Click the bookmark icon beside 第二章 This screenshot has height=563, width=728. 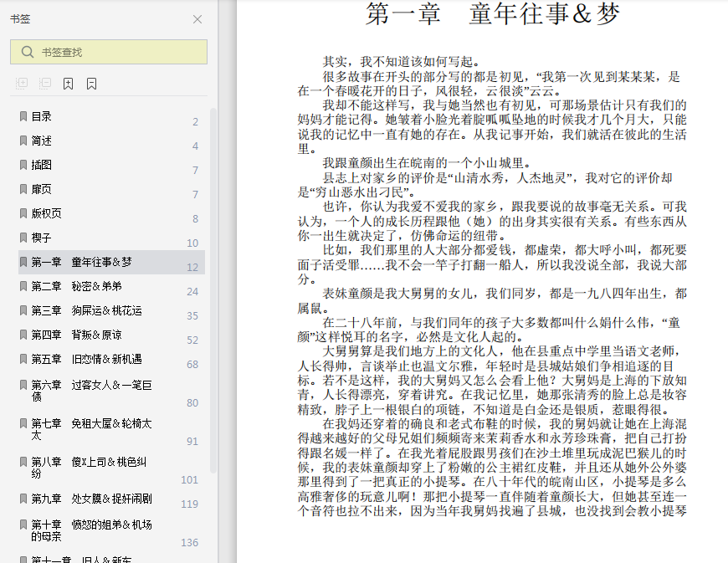coord(23,286)
